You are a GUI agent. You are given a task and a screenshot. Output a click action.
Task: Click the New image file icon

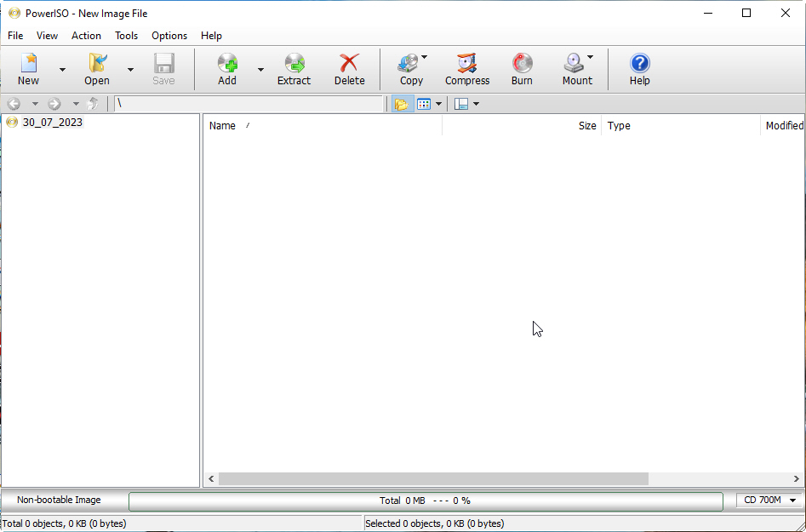coord(29,63)
